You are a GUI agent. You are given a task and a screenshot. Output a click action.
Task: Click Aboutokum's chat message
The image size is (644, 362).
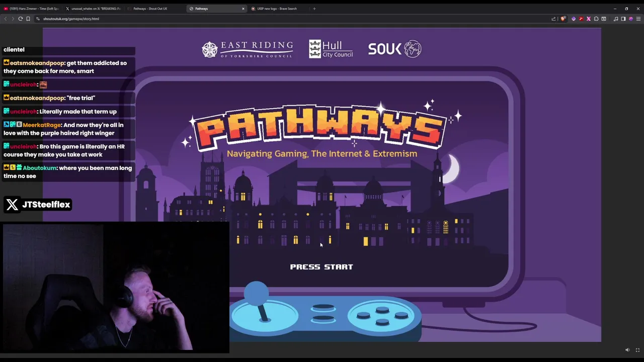click(68, 172)
